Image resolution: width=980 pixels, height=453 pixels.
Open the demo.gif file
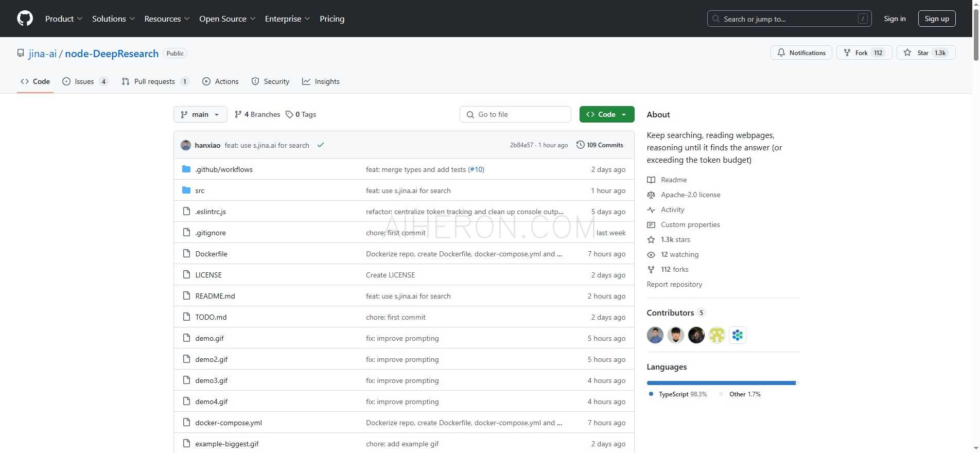pos(209,338)
